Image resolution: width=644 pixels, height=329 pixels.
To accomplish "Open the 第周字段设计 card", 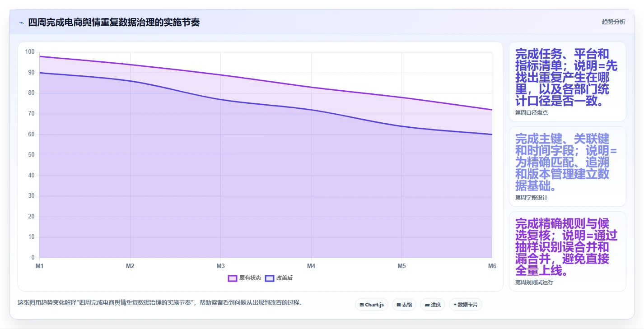I will pos(567,167).
